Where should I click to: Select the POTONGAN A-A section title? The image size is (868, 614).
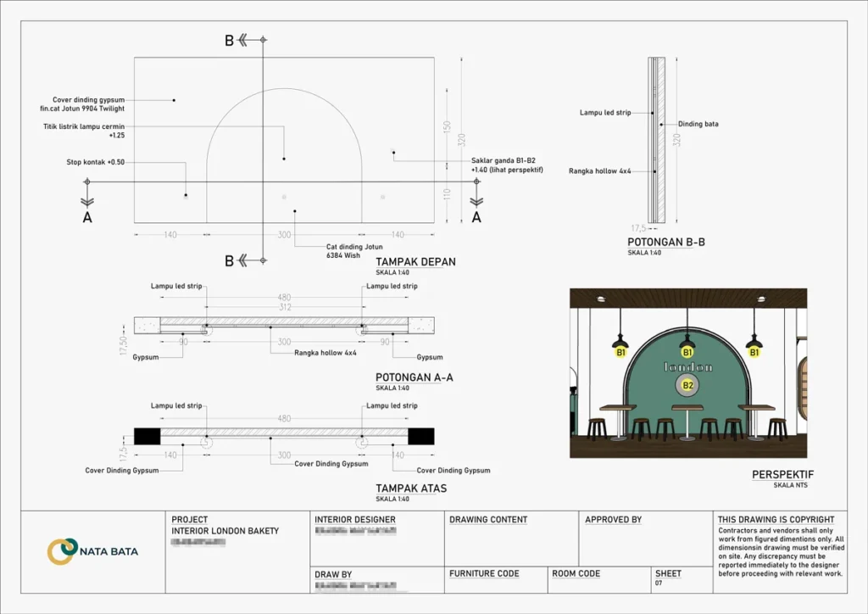point(414,377)
